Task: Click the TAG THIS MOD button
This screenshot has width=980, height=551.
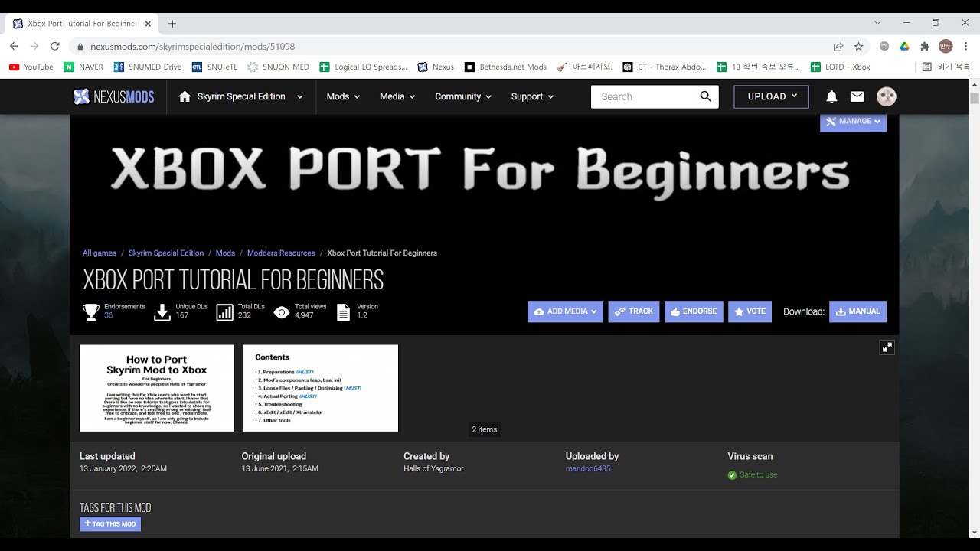Action: [110, 524]
